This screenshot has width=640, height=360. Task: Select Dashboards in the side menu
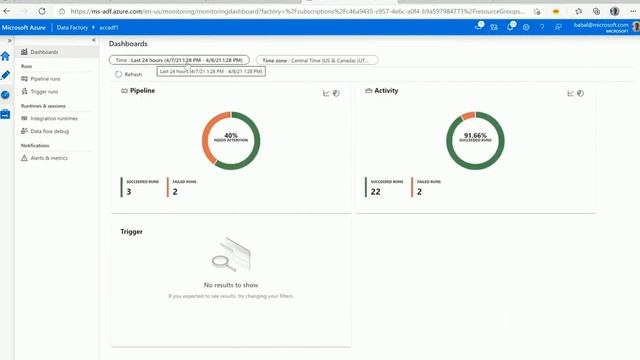57,52
